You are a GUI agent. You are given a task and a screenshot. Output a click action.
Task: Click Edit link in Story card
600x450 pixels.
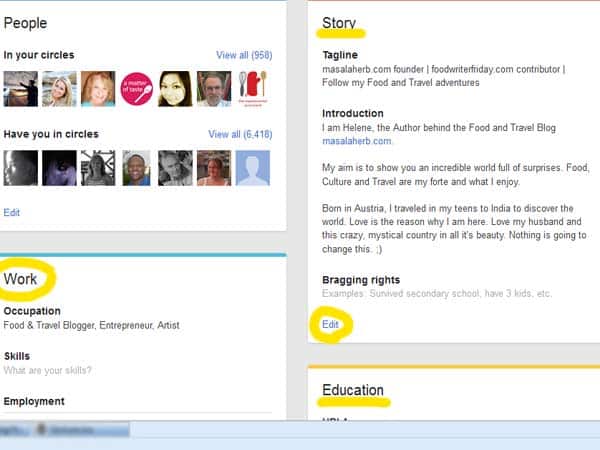[330, 324]
